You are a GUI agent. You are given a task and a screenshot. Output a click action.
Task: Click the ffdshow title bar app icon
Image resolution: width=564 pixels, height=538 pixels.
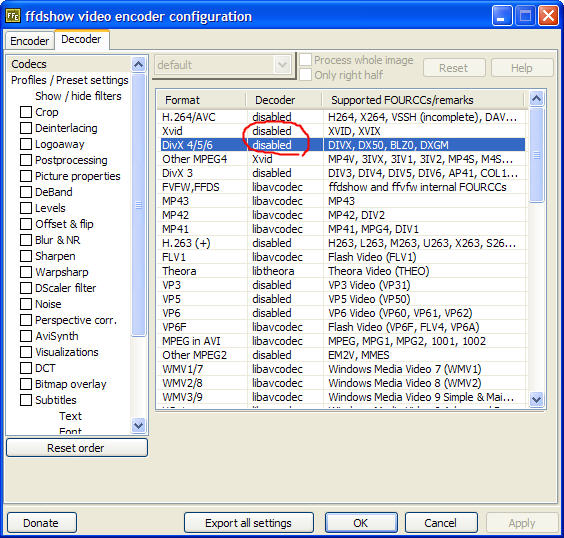13,16
